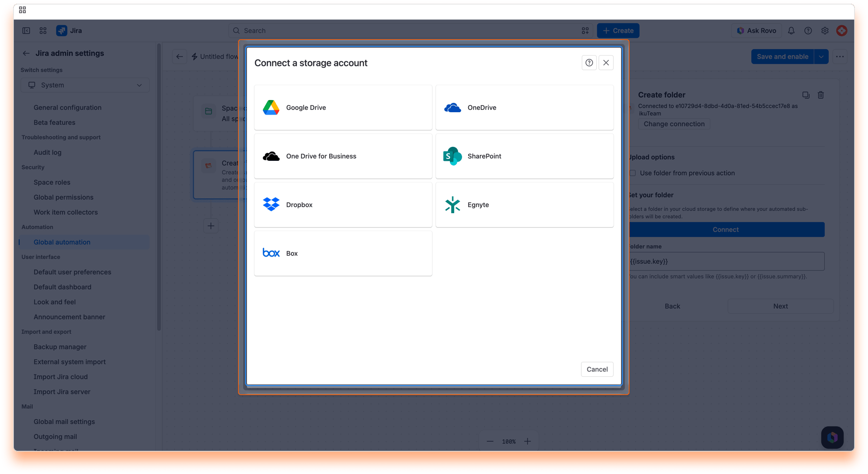Viewport: 868px width, 474px height.
Task: Pick SharePoint as storage account
Action: [524, 156]
